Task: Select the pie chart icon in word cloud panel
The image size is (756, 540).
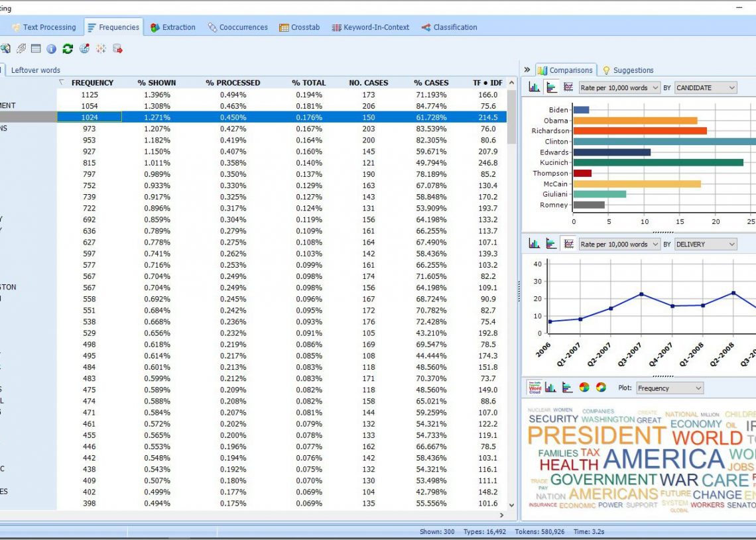Action: click(584, 388)
